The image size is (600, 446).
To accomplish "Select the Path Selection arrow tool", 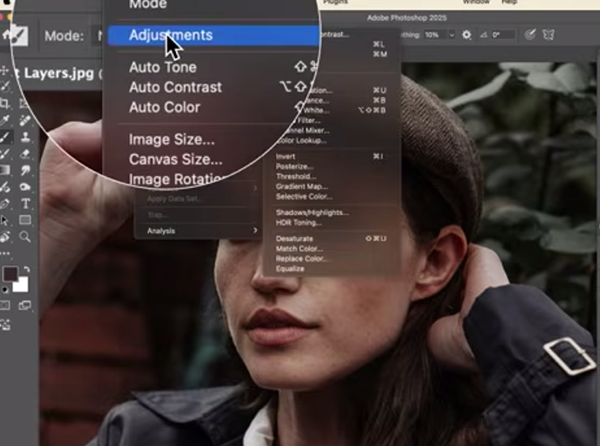I will (5, 220).
